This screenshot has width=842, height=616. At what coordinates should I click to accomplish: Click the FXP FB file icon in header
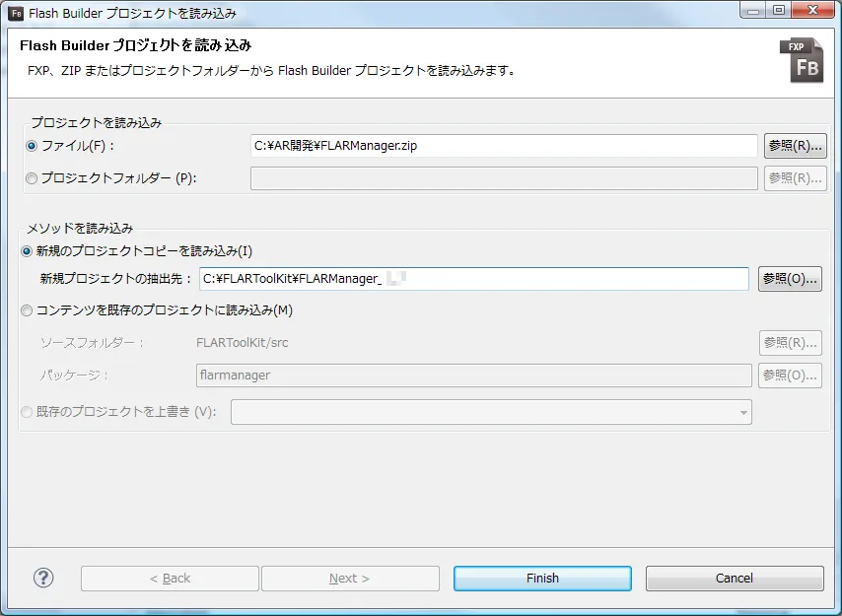coord(802,61)
